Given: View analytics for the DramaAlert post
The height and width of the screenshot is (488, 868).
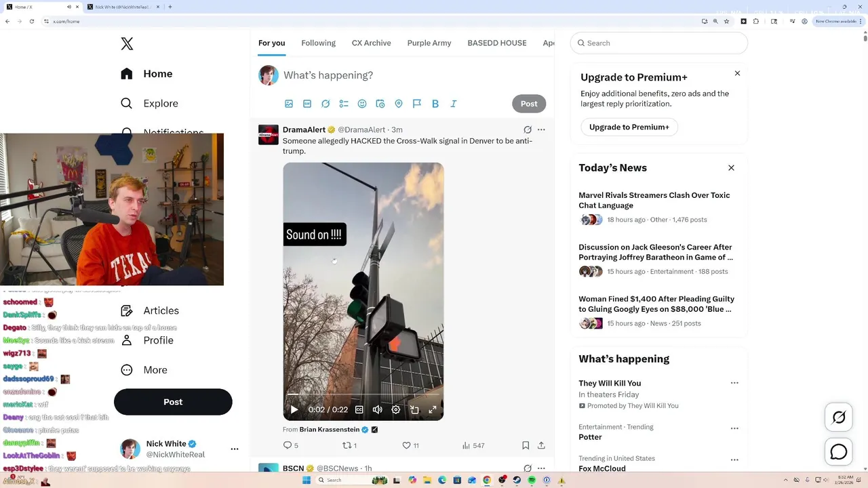Looking at the screenshot, I should (473, 445).
